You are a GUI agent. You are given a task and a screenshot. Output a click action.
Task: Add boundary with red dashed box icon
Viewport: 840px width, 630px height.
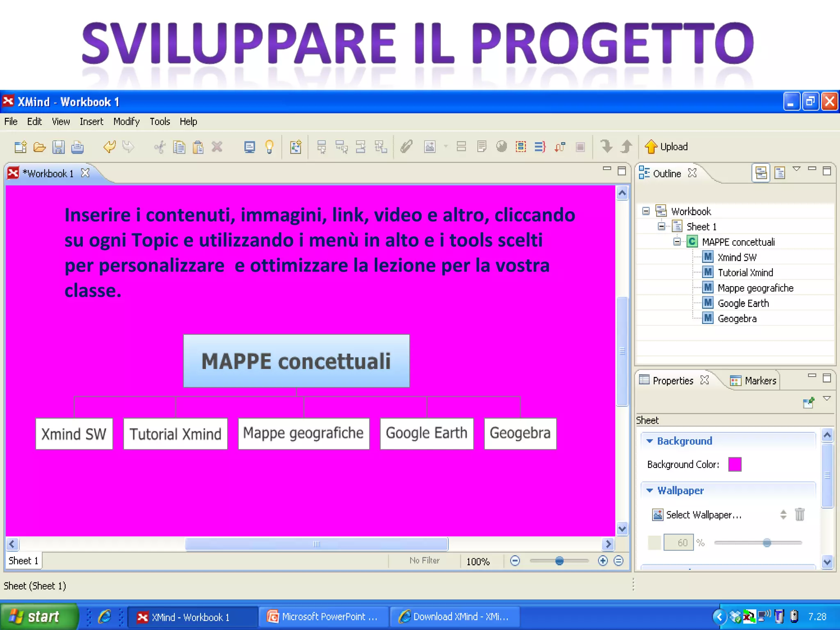521,146
